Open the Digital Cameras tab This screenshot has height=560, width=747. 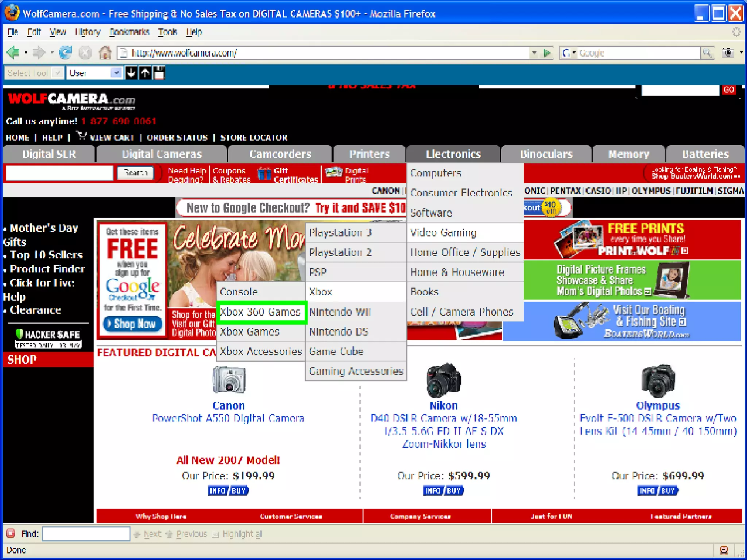click(x=162, y=154)
